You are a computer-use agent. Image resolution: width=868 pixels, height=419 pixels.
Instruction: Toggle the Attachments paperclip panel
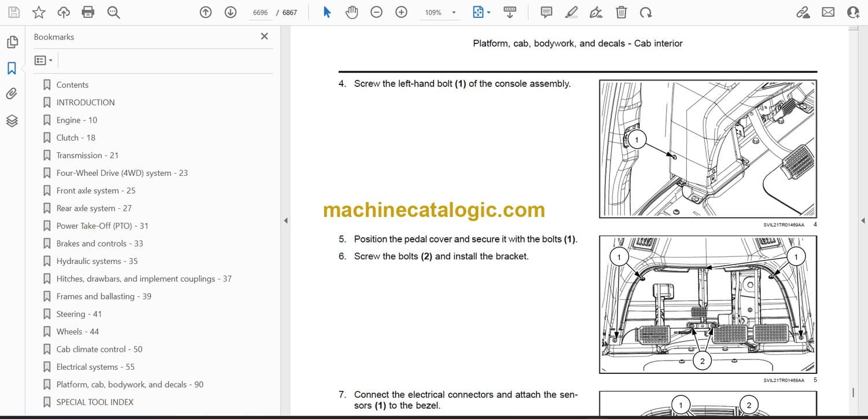pyautogui.click(x=12, y=94)
